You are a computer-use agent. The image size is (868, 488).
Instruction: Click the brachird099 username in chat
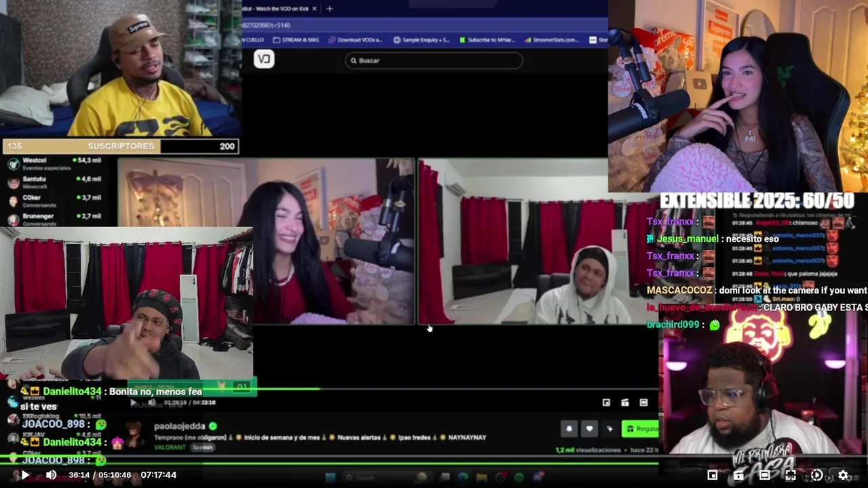pos(673,325)
